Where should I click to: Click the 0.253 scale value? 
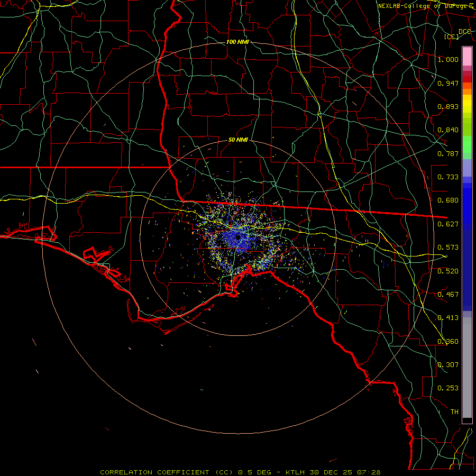coord(448,388)
